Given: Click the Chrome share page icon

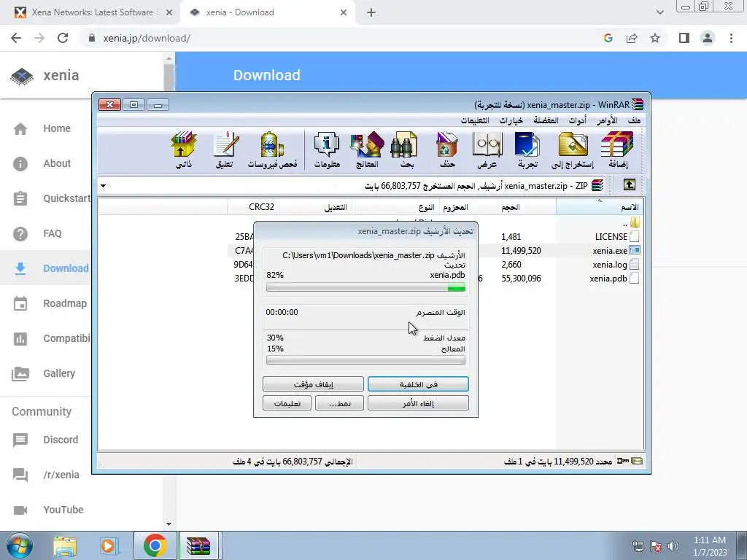Looking at the screenshot, I should tap(632, 38).
